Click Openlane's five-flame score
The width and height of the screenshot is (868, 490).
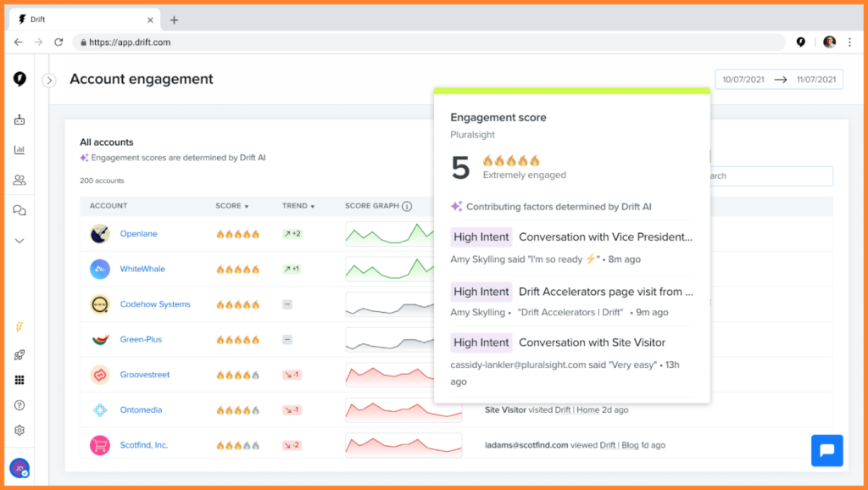(x=237, y=234)
